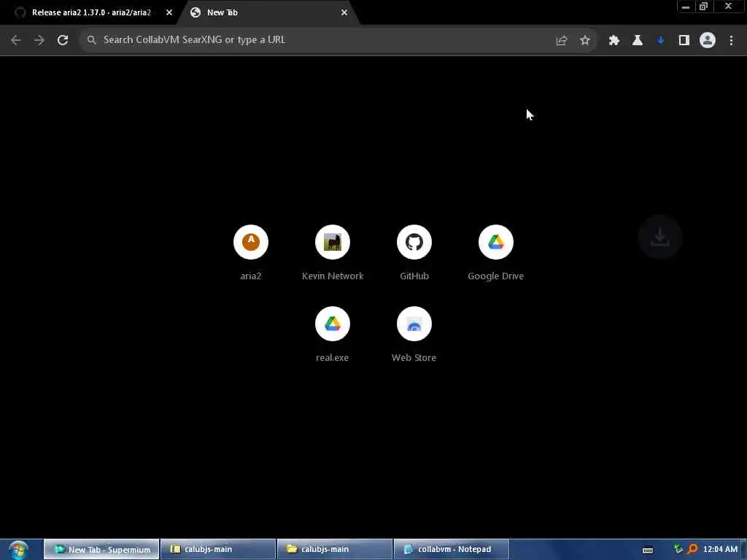Activate New Tab - Supermium taskbar button
Image resolution: width=747 pixels, height=560 pixels.
[x=101, y=550]
